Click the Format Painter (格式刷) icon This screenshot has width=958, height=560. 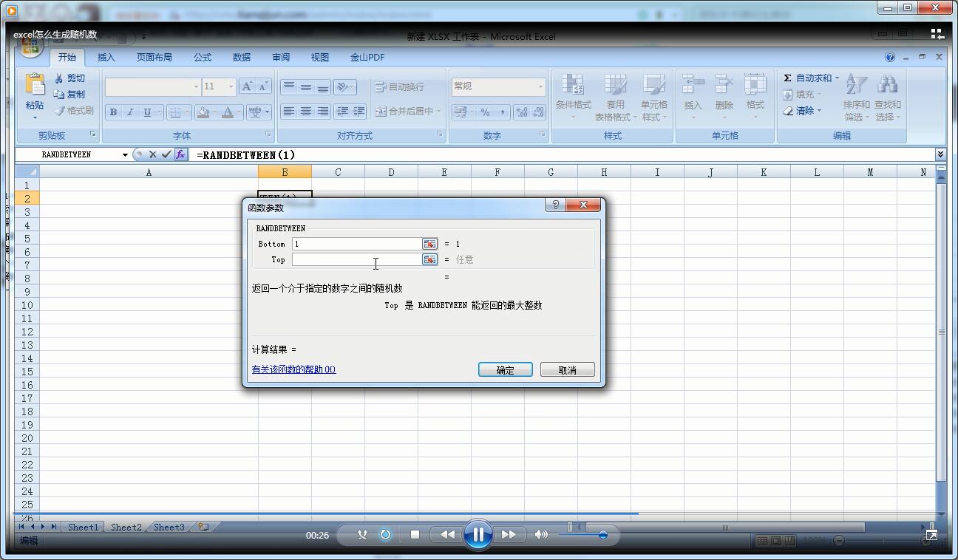59,111
